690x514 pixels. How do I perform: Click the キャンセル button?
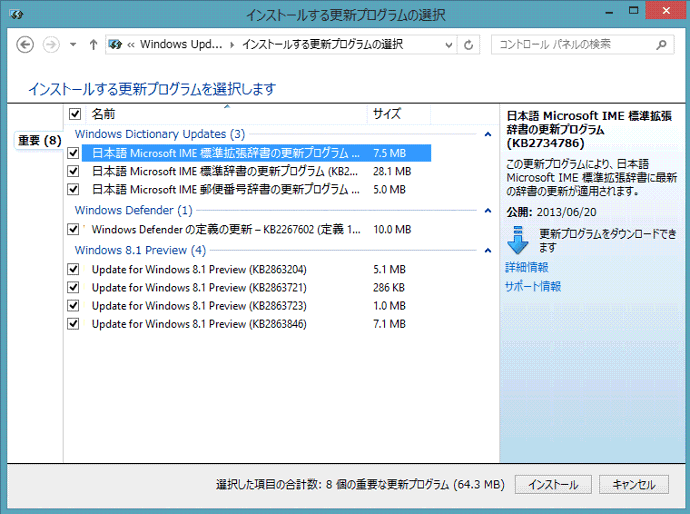tap(634, 485)
